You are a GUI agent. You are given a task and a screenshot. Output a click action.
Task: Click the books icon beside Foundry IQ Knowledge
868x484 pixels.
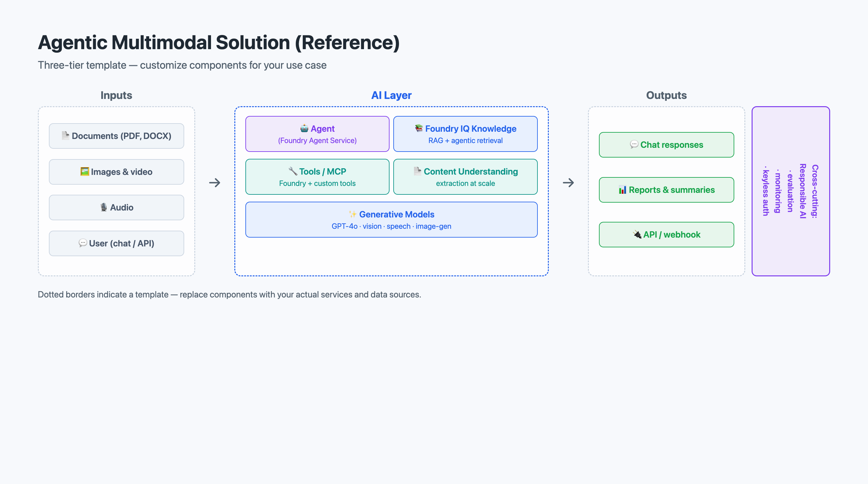coord(419,128)
